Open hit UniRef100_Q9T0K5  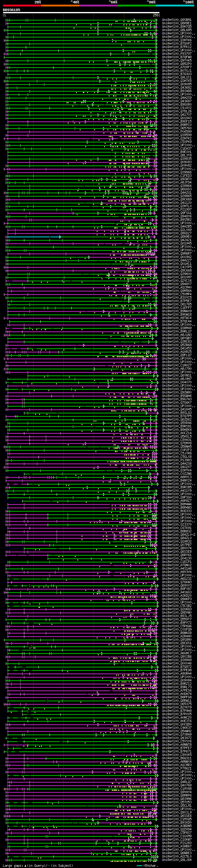point(176,60)
